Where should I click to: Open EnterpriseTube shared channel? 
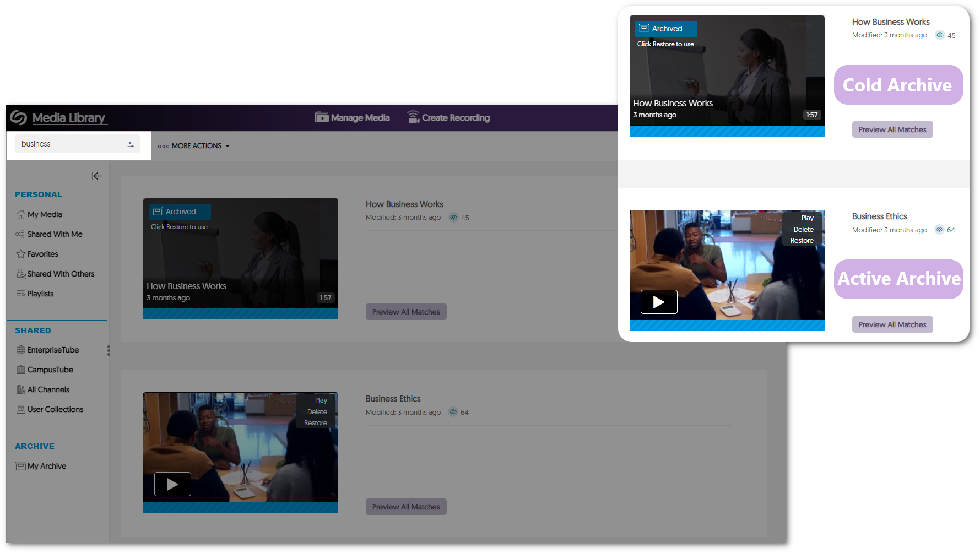53,350
